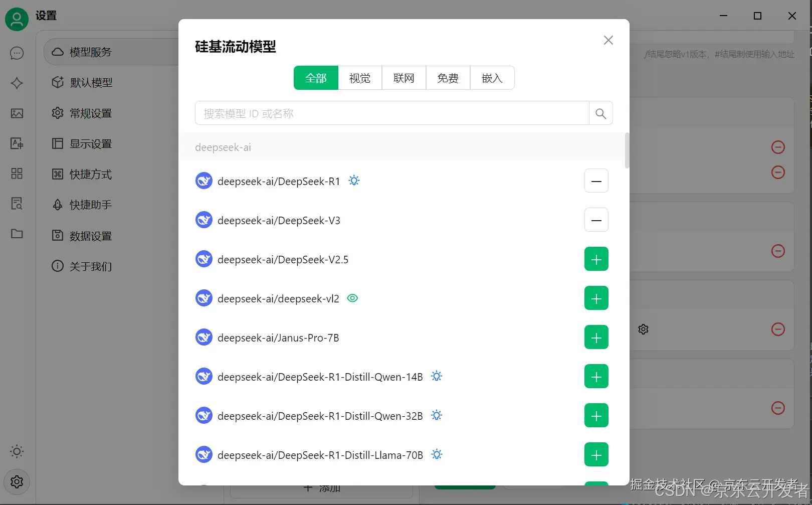Screen dimensions: 812x505
Task: Open the image painting sidebar icon
Action: pos(17,113)
